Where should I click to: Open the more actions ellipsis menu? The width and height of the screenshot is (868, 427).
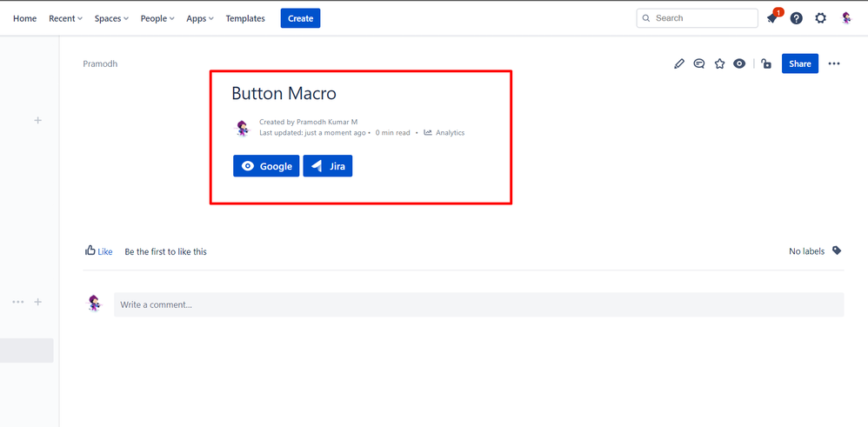pos(834,63)
